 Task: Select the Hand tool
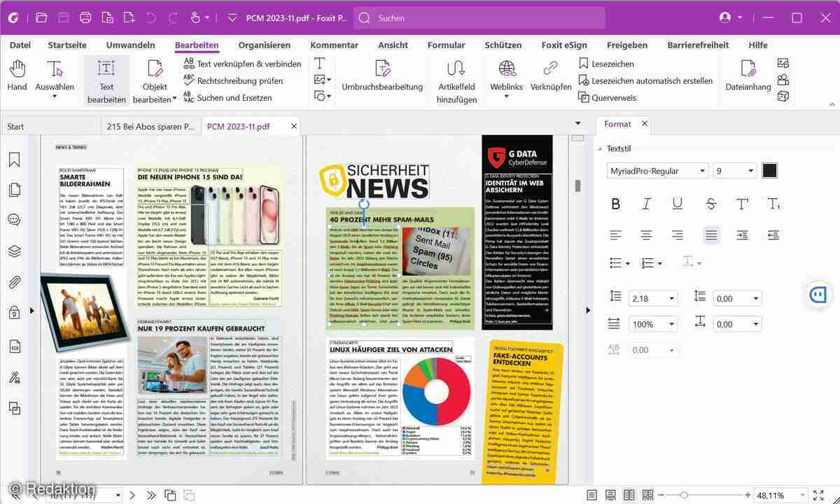click(x=17, y=76)
